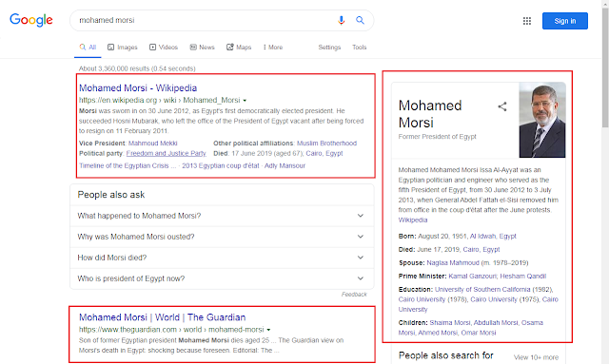Open Timeline of the Egyptian Crisis sitelink
Viewport: 609px width, 364px height.
pos(128,165)
